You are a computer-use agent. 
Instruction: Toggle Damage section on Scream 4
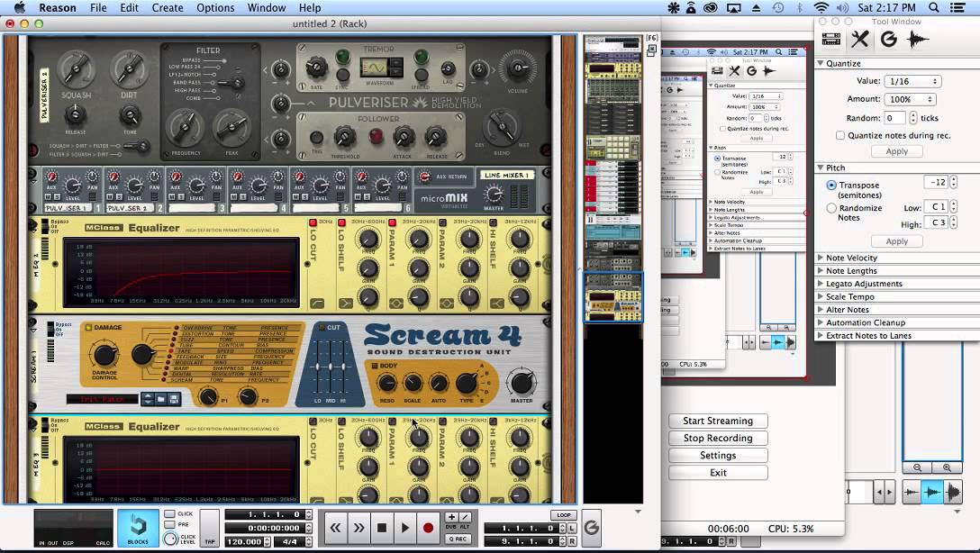pyautogui.click(x=88, y=328)
